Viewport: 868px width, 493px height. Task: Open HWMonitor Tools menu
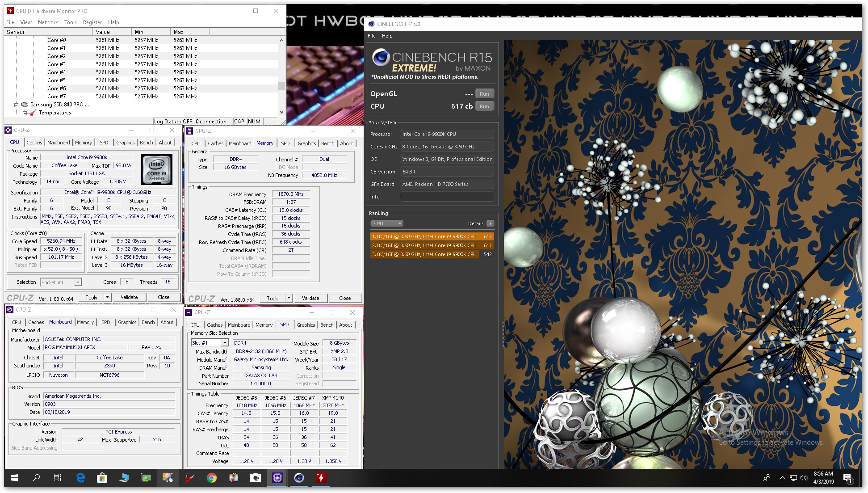70,22
